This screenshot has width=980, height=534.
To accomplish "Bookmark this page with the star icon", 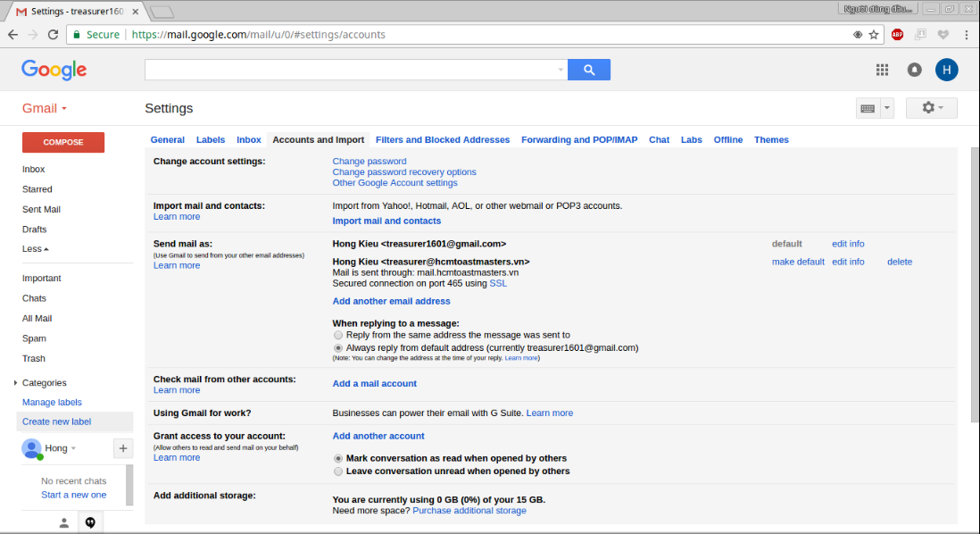I will tap(874, 35).
